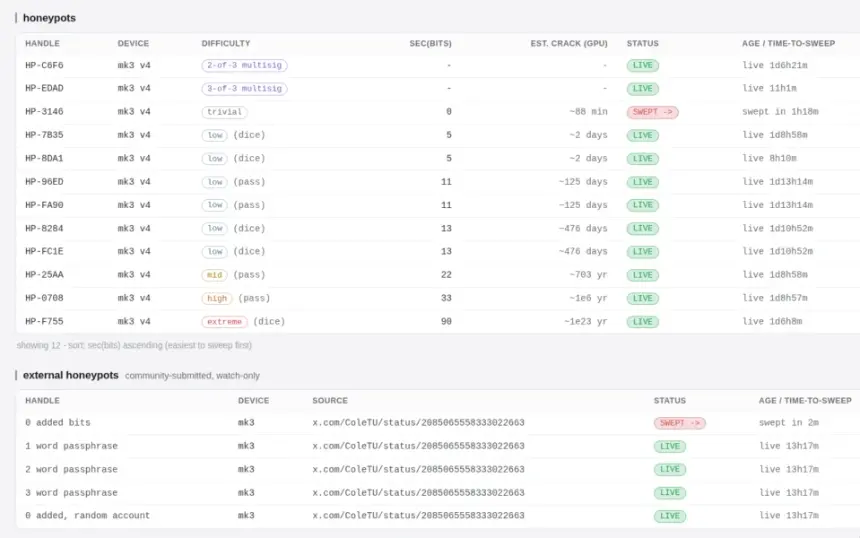Select the HP-3146 handle
860x538 pixels.
pos(44,112)
